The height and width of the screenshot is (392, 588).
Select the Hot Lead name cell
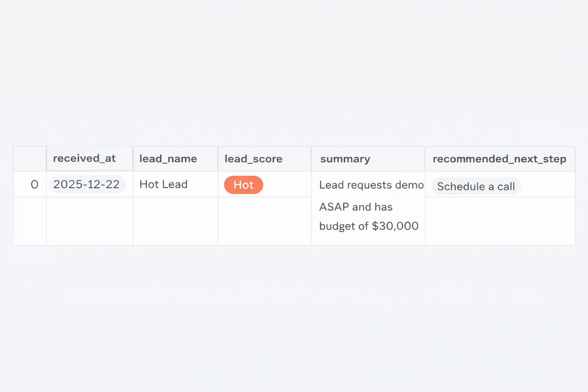(x=163, y=184)
